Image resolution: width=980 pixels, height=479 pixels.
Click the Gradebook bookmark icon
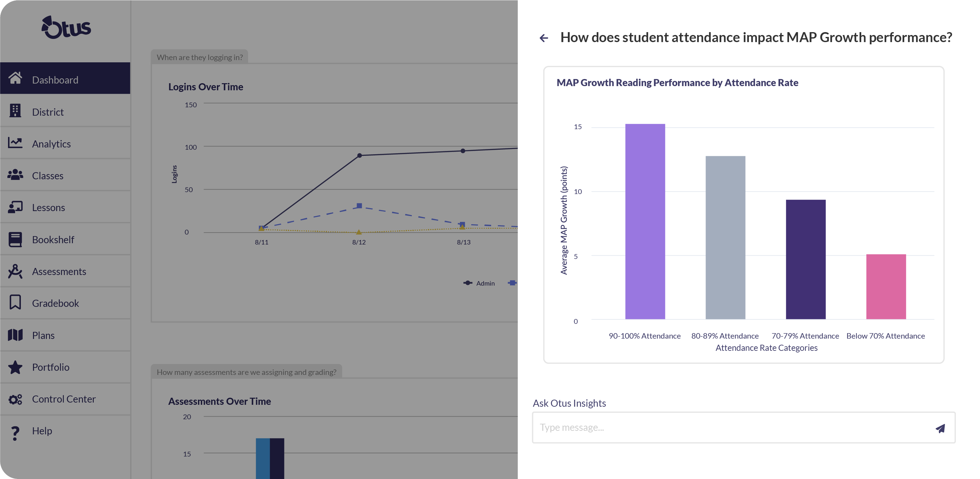[15, 302]
